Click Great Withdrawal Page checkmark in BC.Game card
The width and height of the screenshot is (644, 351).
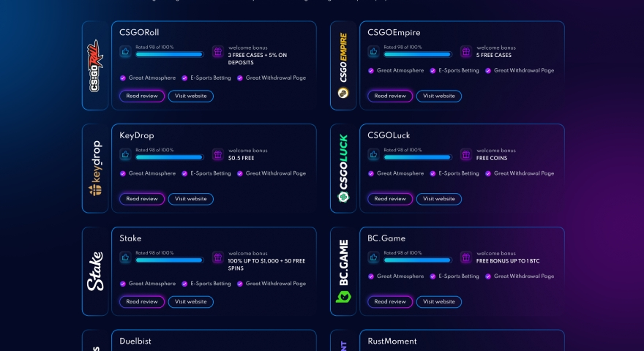pos(488,276)
